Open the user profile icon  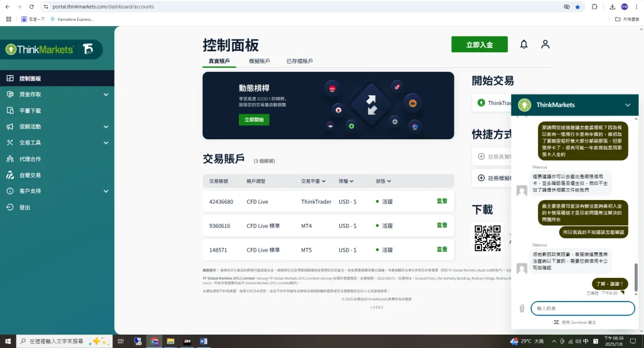coord(545,45)
